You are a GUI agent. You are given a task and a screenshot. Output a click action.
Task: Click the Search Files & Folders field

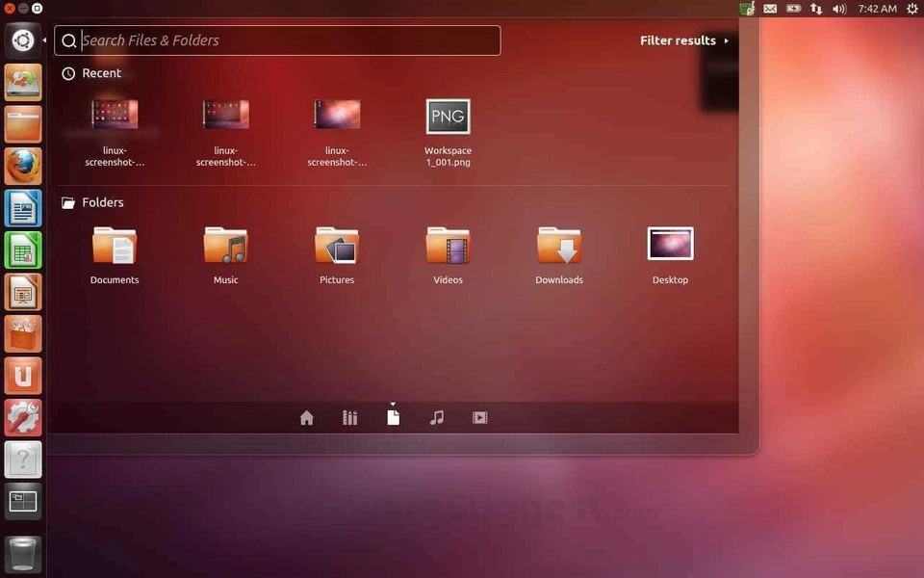[x=277, y=40]
